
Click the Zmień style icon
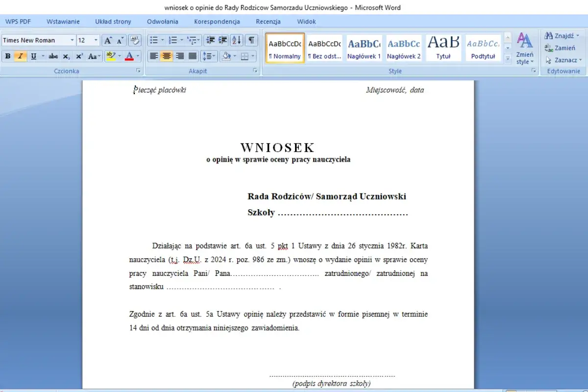click(525, 49)
